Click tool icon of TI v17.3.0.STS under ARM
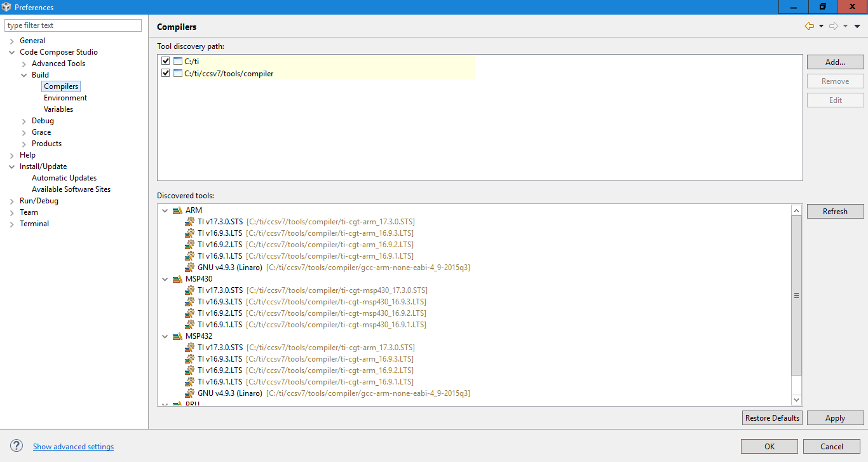 (x=189, y=222)
